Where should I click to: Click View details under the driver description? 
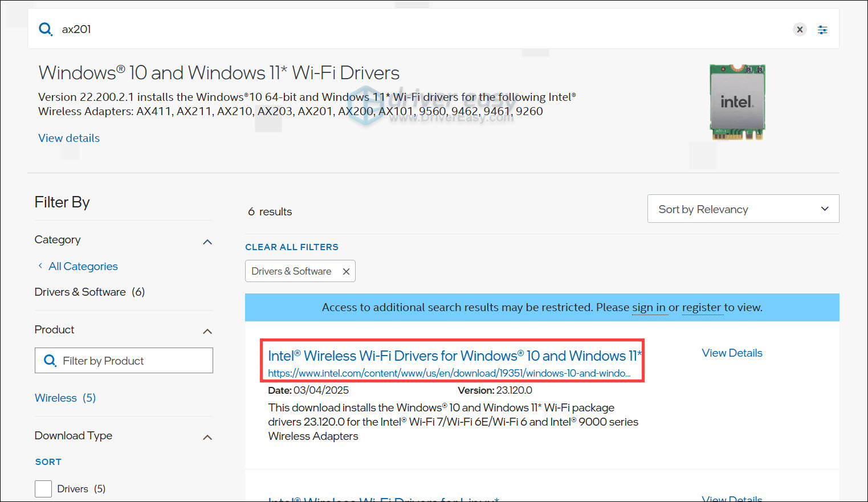click(x=68, y=138)
